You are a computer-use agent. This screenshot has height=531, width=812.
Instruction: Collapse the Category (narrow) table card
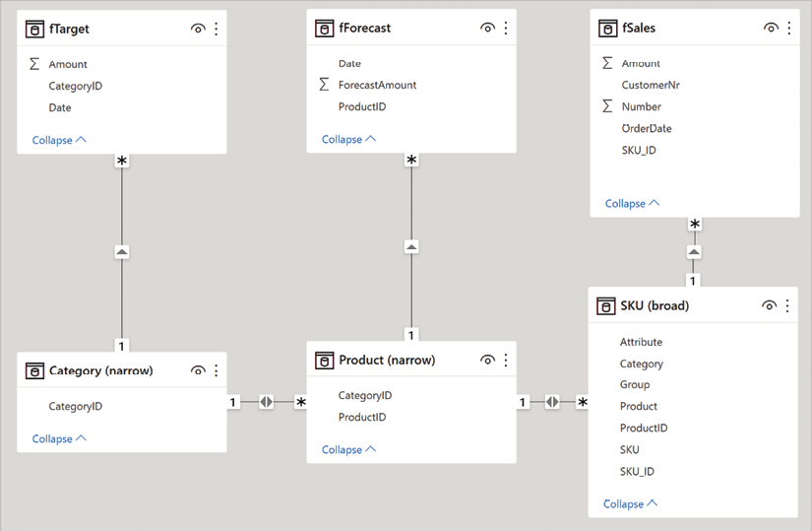(x=59, y=438)
